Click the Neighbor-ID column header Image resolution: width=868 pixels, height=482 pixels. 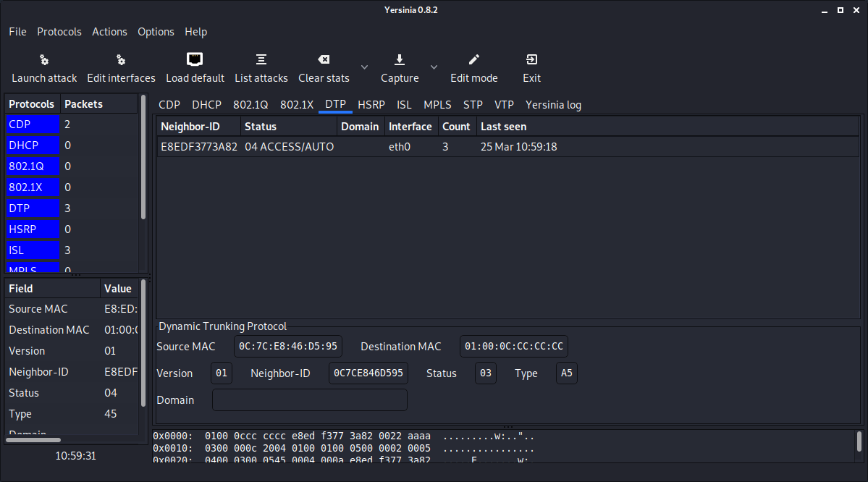click(199, 126)
